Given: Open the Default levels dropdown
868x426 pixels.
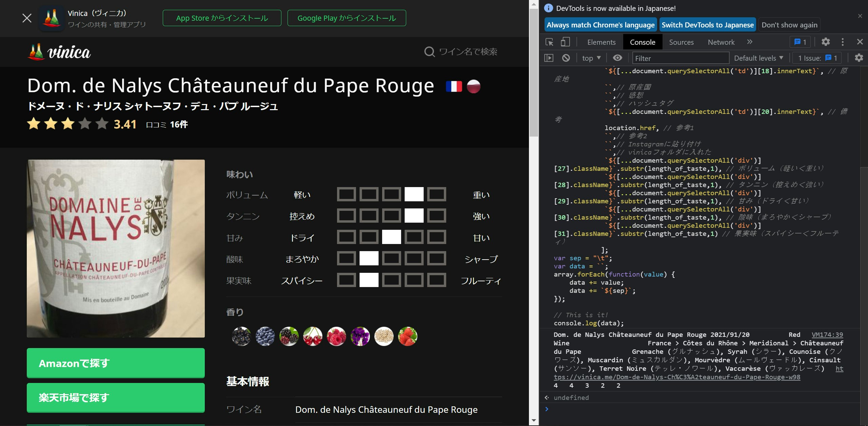Looking at the screenshot, I should tap(758, 58).
